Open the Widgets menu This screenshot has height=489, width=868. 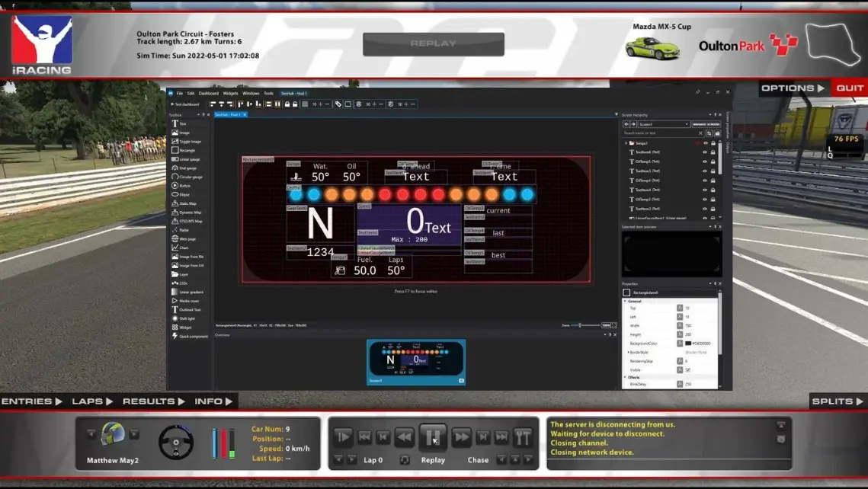(230, 93)
